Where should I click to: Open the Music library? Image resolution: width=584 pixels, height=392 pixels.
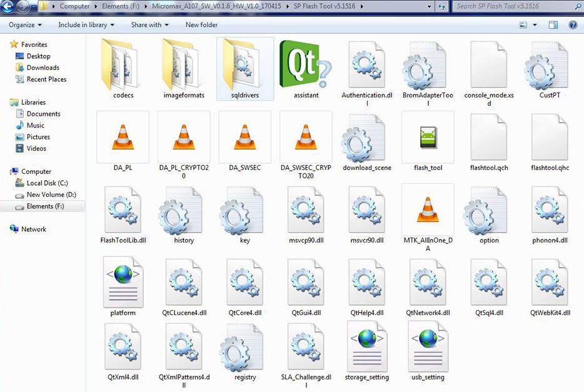[x=30, y=125]
